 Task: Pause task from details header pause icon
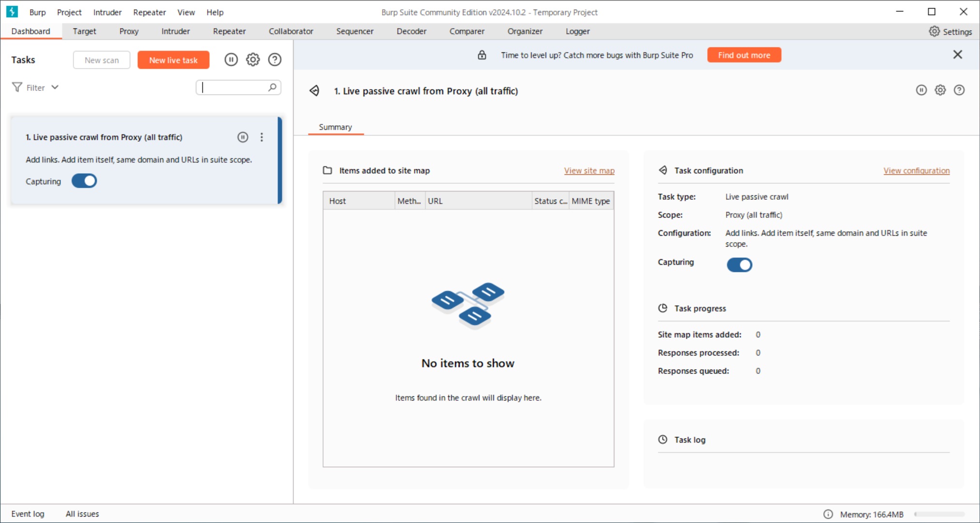coord(921,90)
